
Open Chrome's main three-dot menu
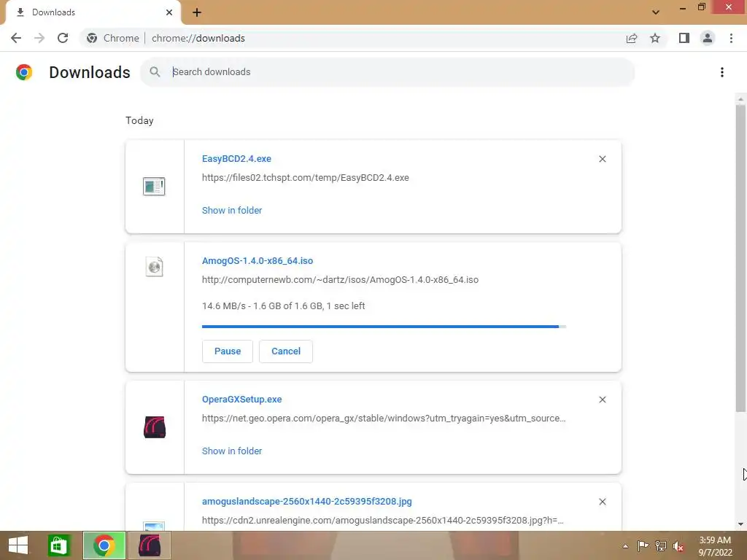pyautogui.click(x=731, y=38)
